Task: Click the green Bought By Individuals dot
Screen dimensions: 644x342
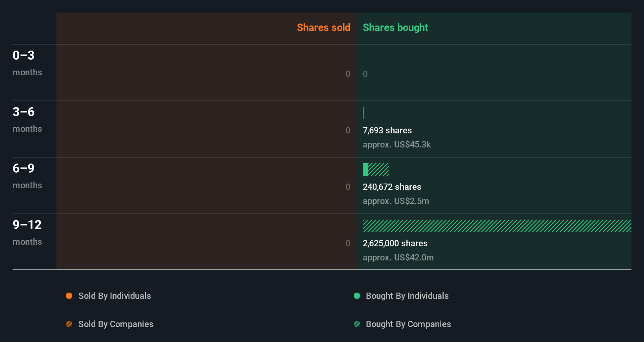Action: tap(357, 296)
